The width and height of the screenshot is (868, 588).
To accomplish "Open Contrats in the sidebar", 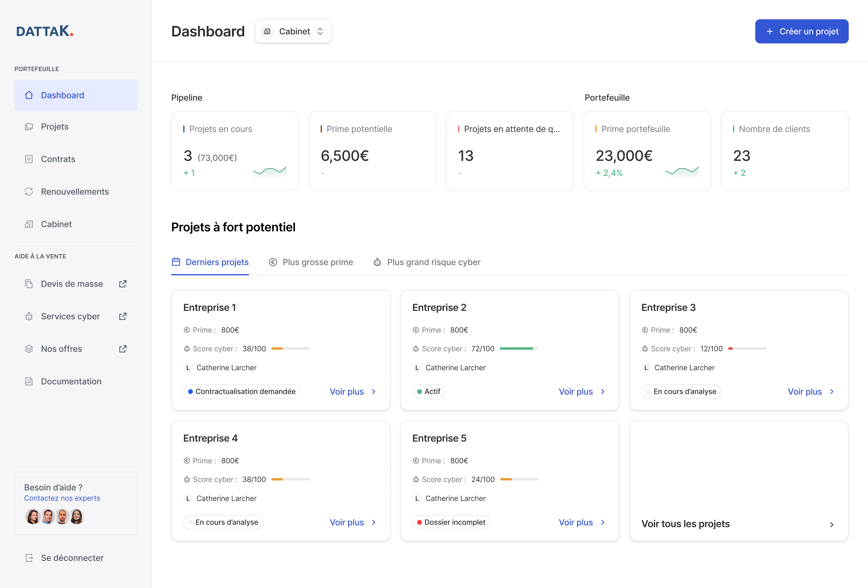I will tap(76, 159).
